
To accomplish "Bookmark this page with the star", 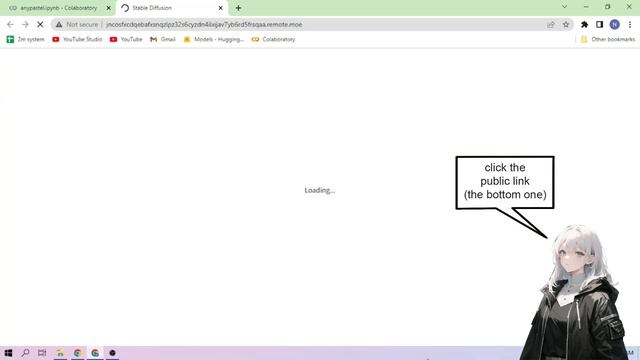I will pyautogui.click(x=566, y=24).
